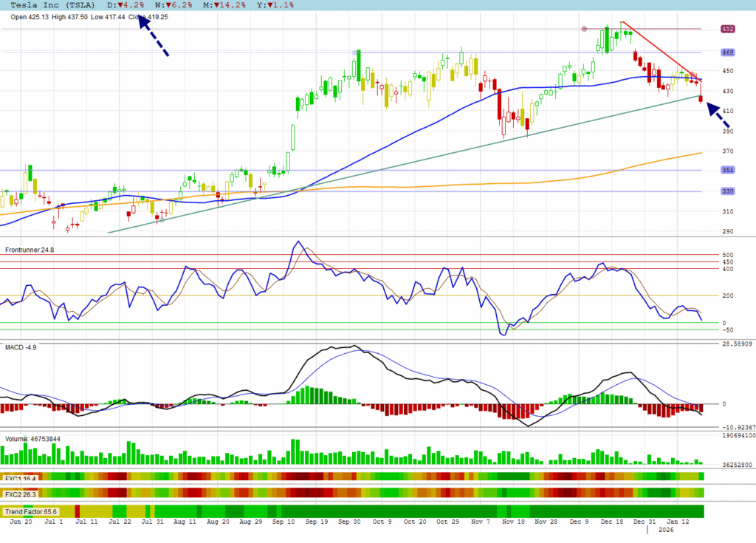Click the purple 468 price level tag
Image resolution: width=756 pixels, height=543 pixels.
728,52
